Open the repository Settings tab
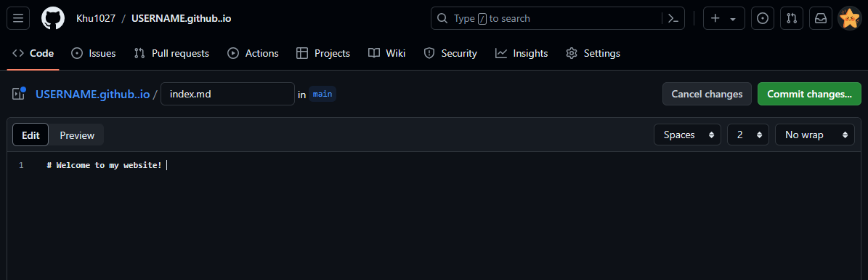This screenshot has width=868, height=280. point(593,53)
